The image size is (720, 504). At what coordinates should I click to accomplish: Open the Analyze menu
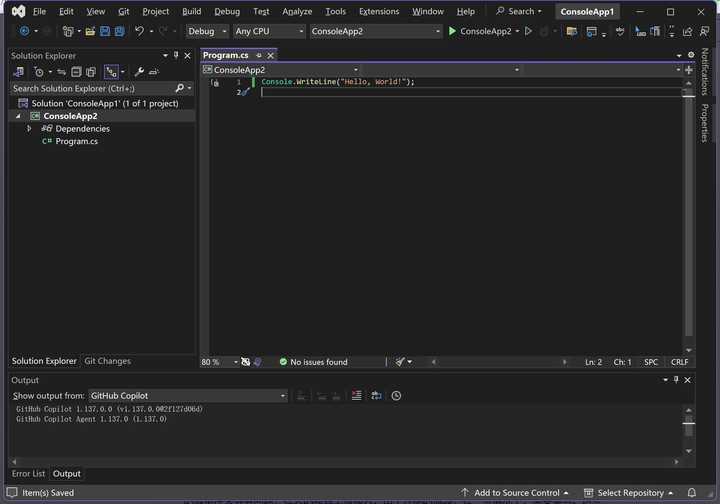pos(297,11)
